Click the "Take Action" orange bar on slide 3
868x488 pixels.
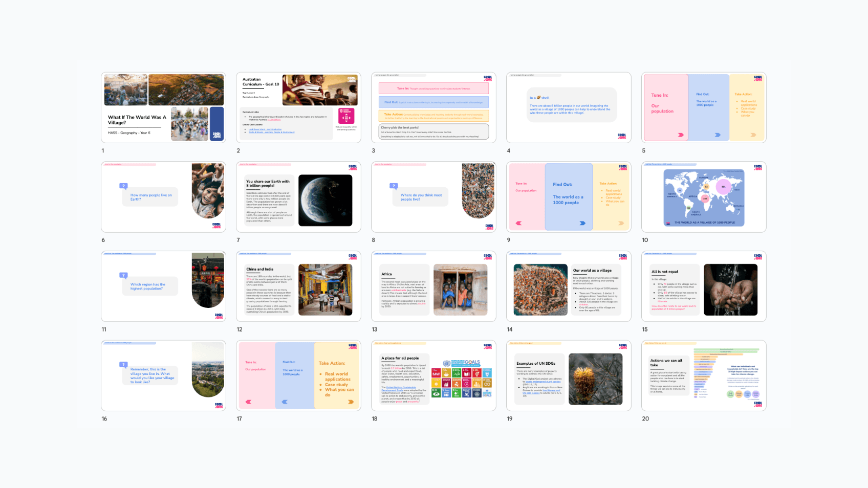(x=433, y=116)
